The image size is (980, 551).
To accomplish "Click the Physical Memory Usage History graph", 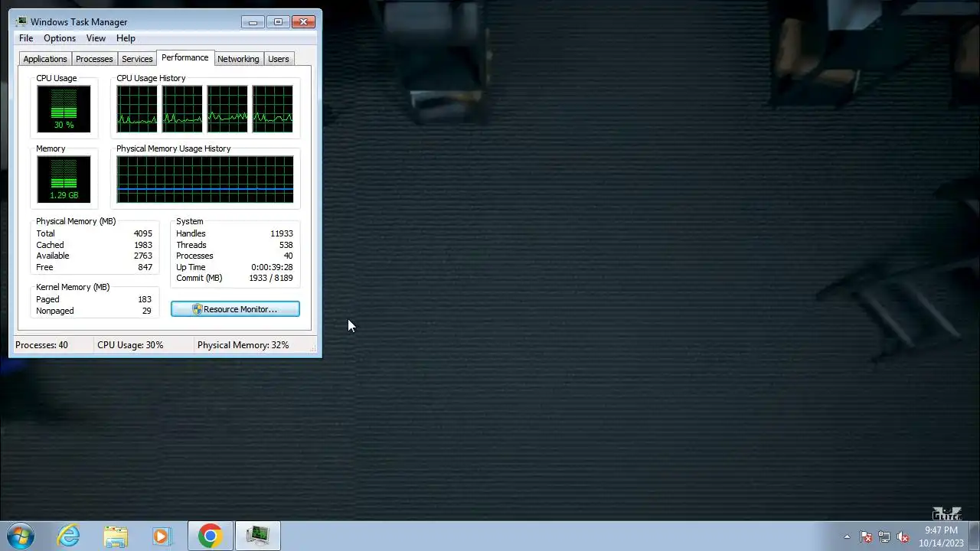I will [205, 179].
